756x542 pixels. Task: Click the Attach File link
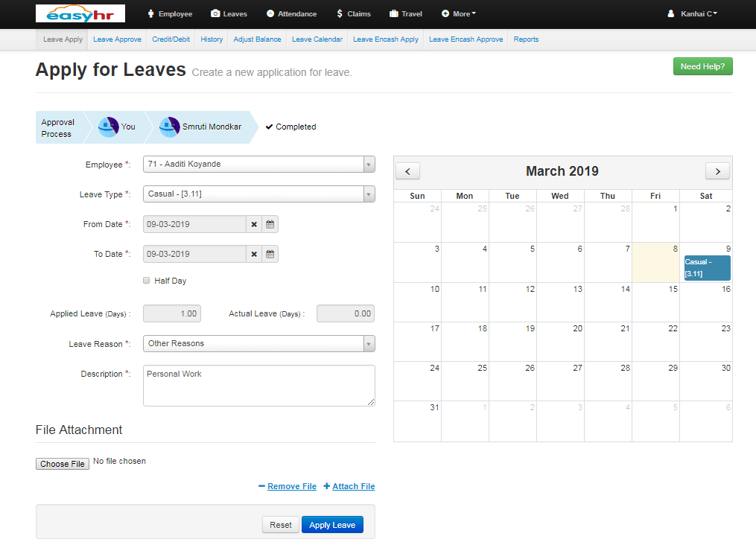(349, 486)
